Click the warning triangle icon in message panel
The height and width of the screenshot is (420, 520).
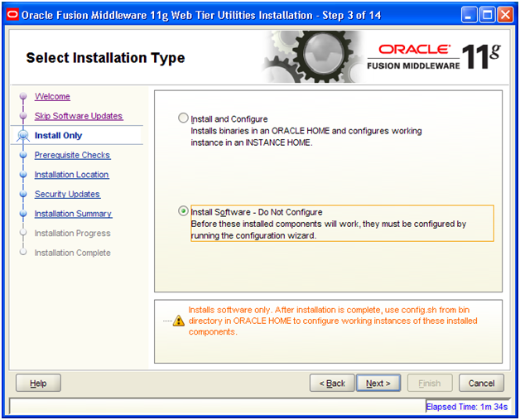coord(179,321)
